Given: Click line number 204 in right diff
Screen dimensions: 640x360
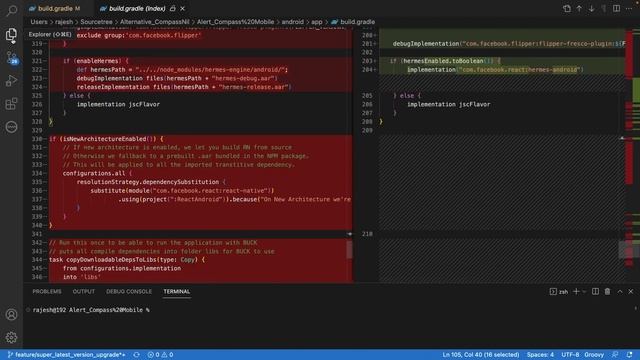Looking at the screenshot, I should (x=367, y=70).
